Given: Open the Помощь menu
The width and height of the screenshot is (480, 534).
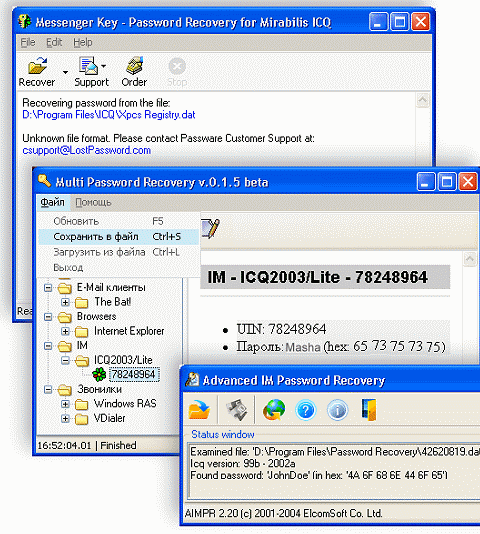Looking at the screenshot, I should click(x=93, y=203).
